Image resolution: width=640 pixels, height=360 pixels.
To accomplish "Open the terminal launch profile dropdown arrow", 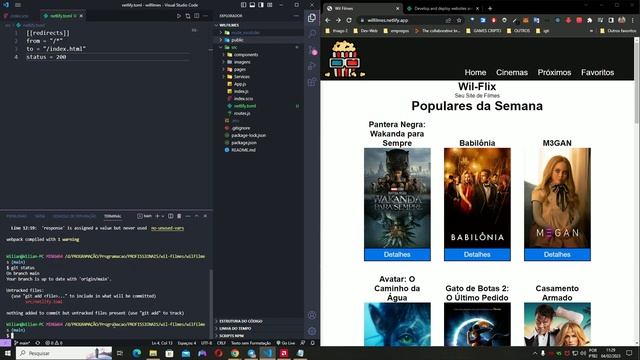I will (163, 216).
